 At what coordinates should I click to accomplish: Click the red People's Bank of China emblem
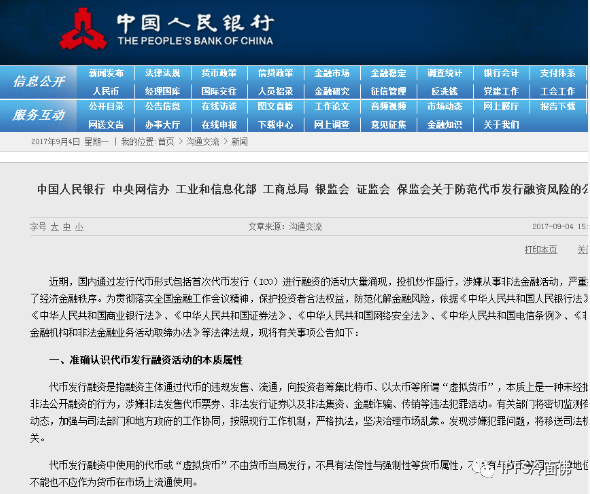tap(82, 29)
